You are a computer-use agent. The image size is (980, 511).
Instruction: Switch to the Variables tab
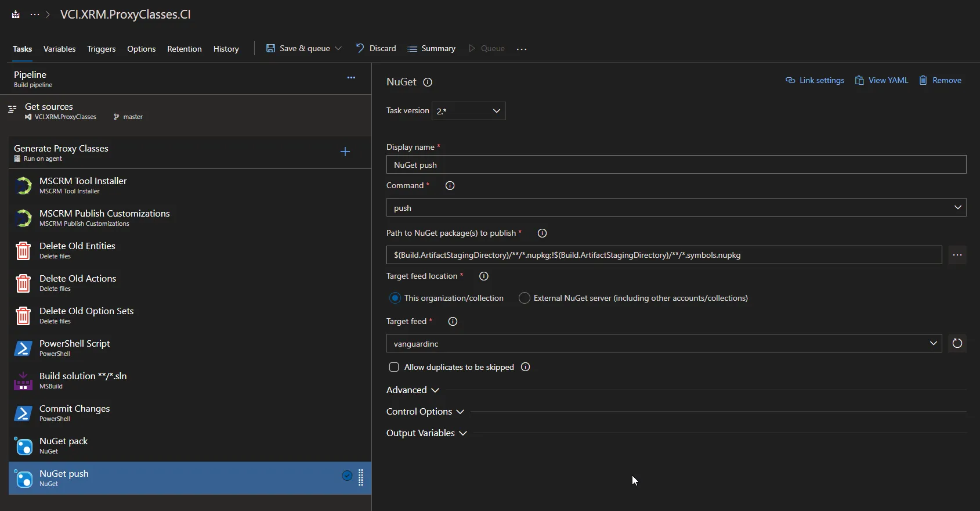(x=59, y=49)
